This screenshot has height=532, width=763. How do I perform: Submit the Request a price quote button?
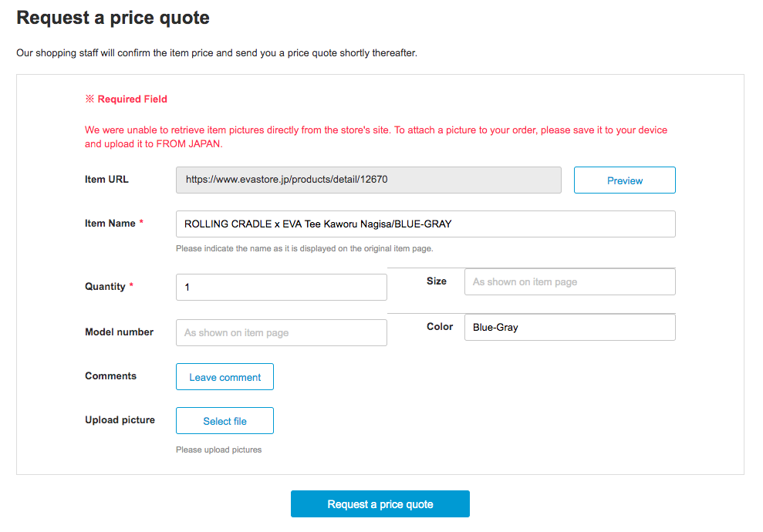click(380, 503)
